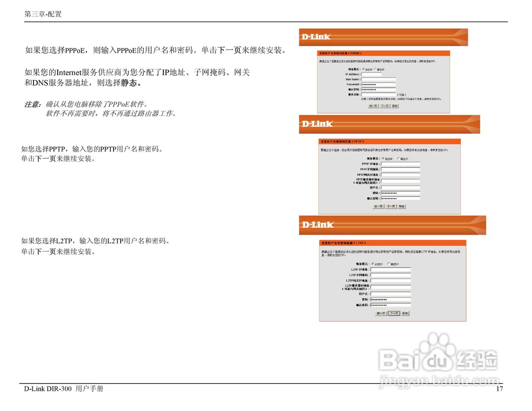Click the paragraph beginning 如您选择PPTP
Viewport: 532px width, 411px height.
pyautogui.click(x=92, y=153)
